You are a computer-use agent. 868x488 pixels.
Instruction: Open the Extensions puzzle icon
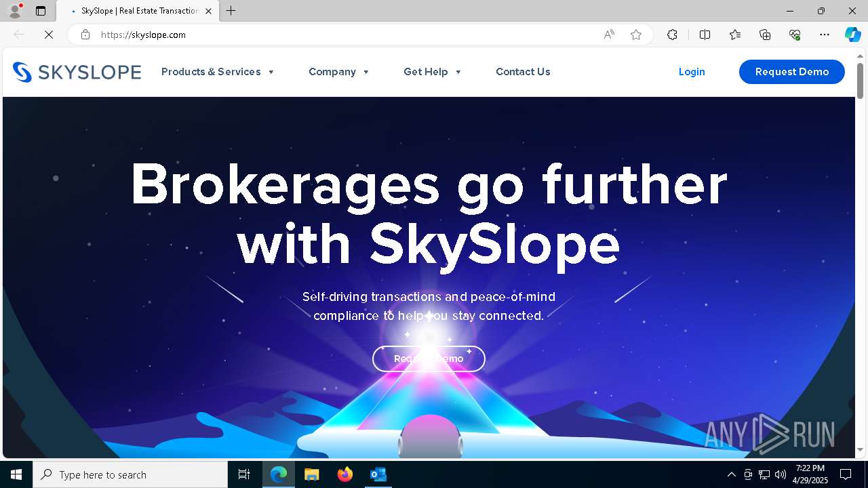click(x=672, y=35)
